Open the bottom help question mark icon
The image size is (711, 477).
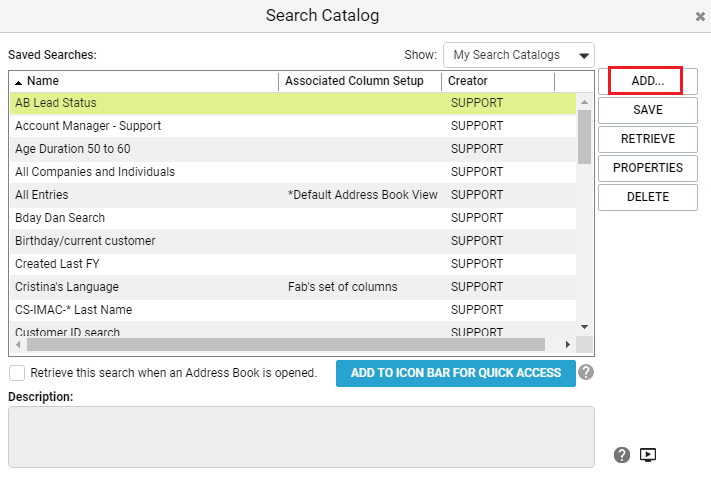point(622,454)
